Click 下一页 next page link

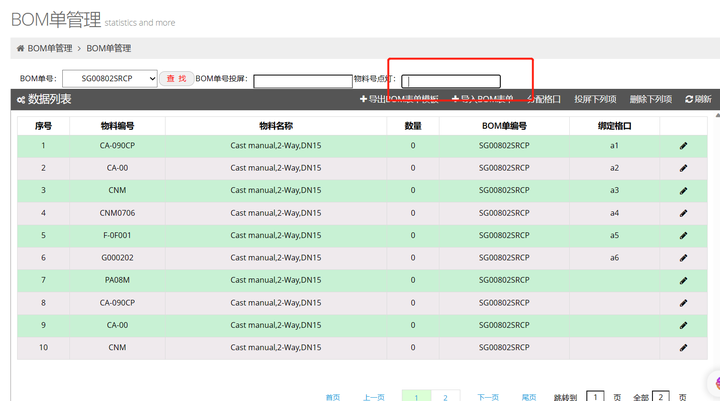click(x=488, y=397)
